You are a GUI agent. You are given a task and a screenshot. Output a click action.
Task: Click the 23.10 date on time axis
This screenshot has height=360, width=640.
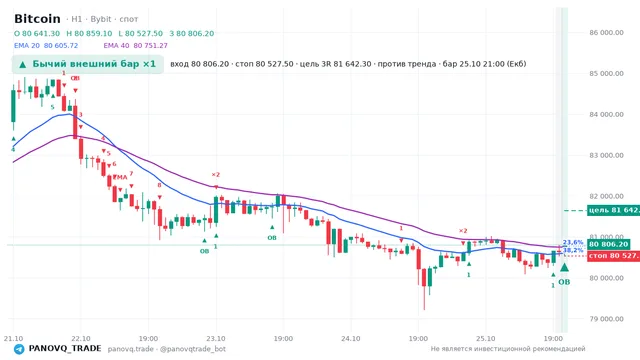point(216,338)
